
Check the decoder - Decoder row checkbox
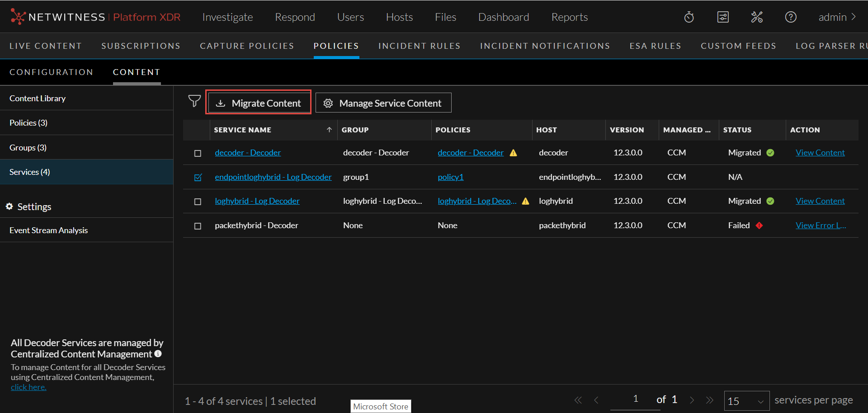tap(198, 153)
